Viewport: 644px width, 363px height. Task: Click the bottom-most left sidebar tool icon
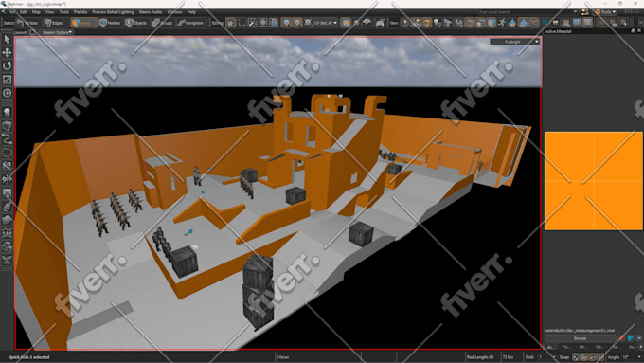[x=7, y=260]
